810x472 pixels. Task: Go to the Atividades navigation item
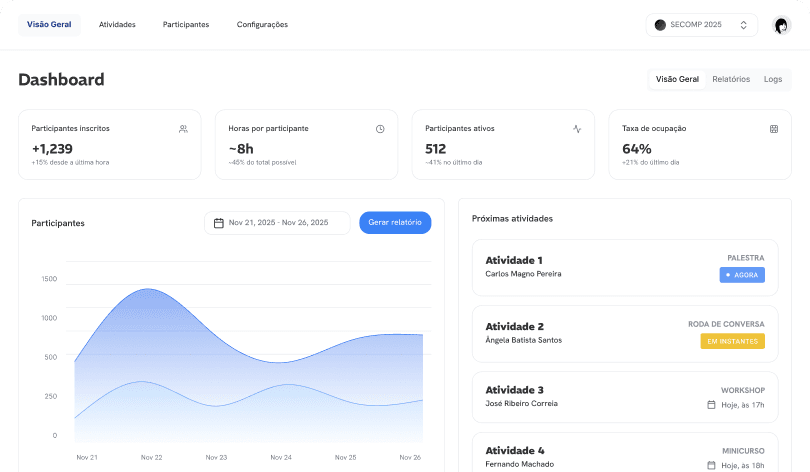coord(117,25)
